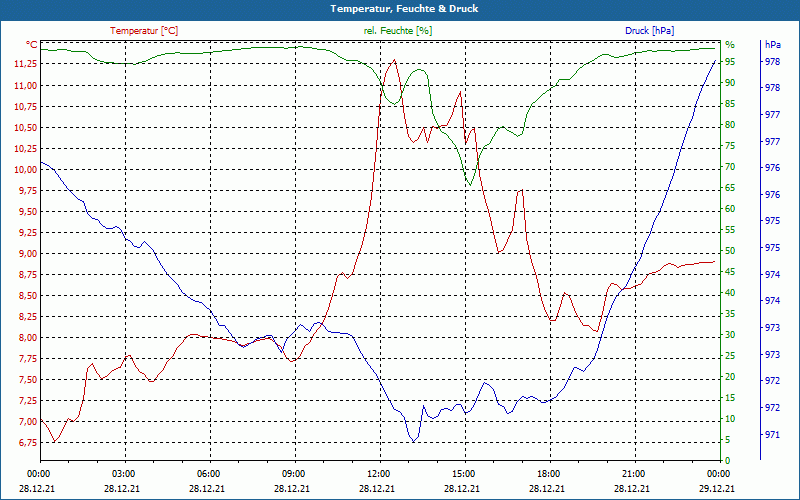
Task: Click temperature axis value '10,00'
Action: [26, 170]
